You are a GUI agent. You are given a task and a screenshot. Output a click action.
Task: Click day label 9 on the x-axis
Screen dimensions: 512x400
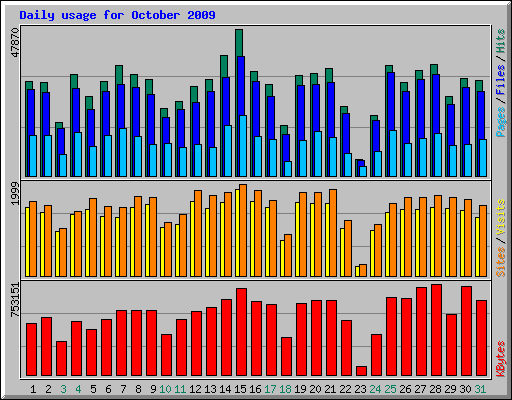point(153,389)
